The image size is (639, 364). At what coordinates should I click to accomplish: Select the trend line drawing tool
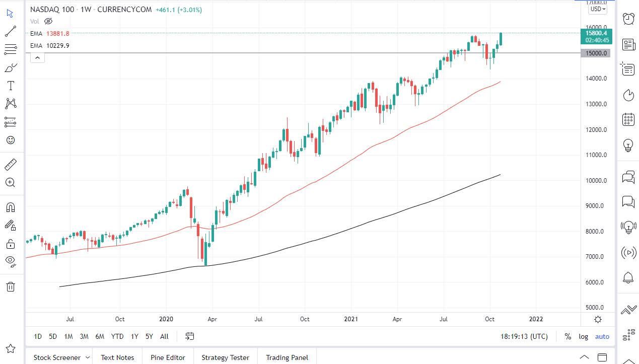10,31
